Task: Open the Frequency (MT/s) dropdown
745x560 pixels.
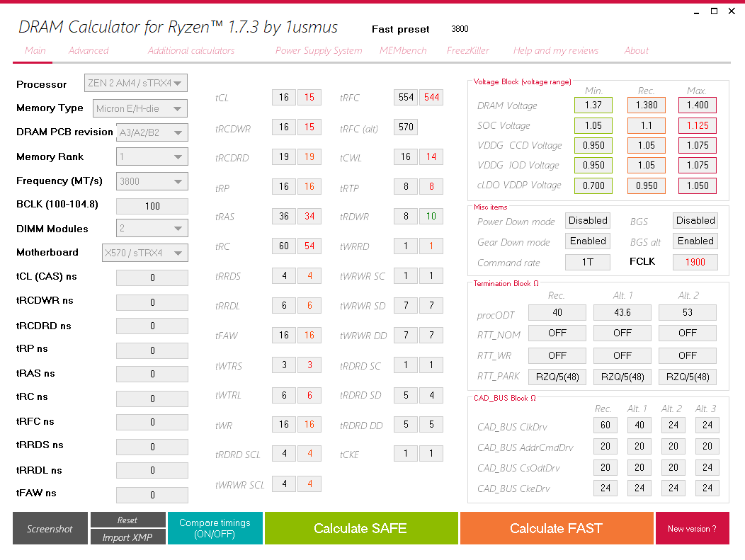Action: click(152, 181)
